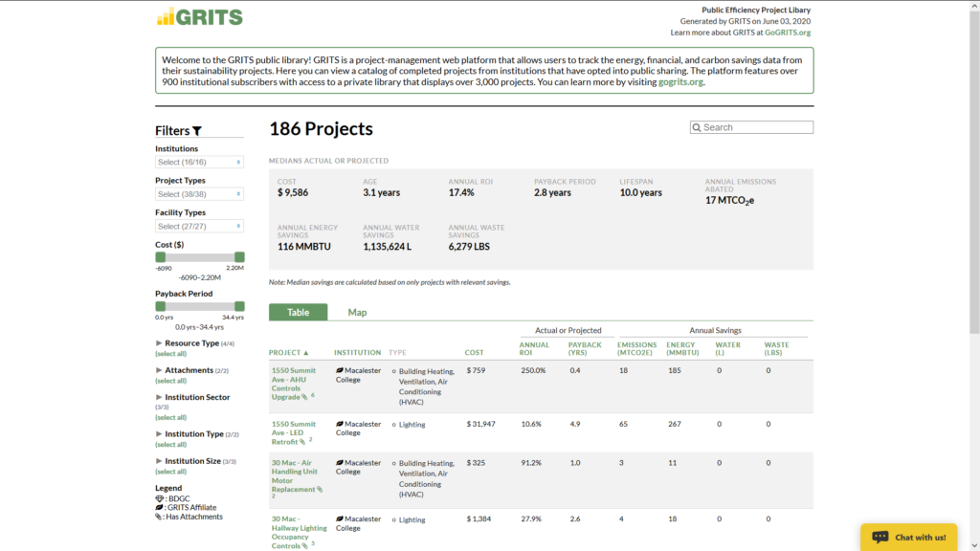Screen dimensions: 980x551
Task: Click select all under Institution Sector
Action: (170, 417)
